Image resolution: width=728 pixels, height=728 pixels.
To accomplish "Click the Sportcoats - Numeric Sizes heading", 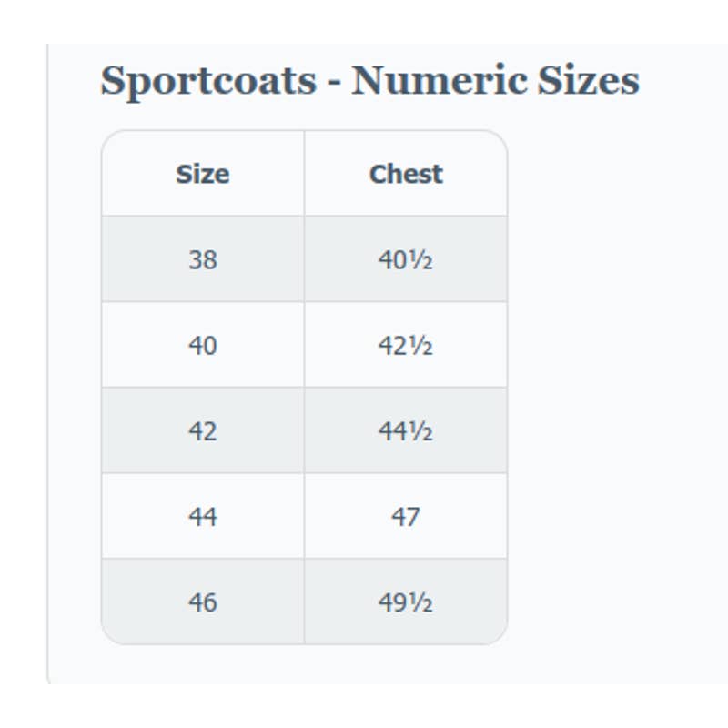I will pyautogui.click(x=369, y=81).
